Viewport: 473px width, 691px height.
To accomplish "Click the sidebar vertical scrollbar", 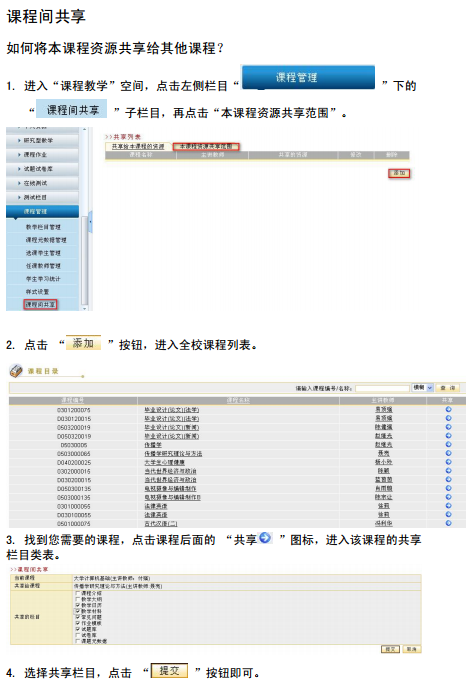I will click(85, 219).
